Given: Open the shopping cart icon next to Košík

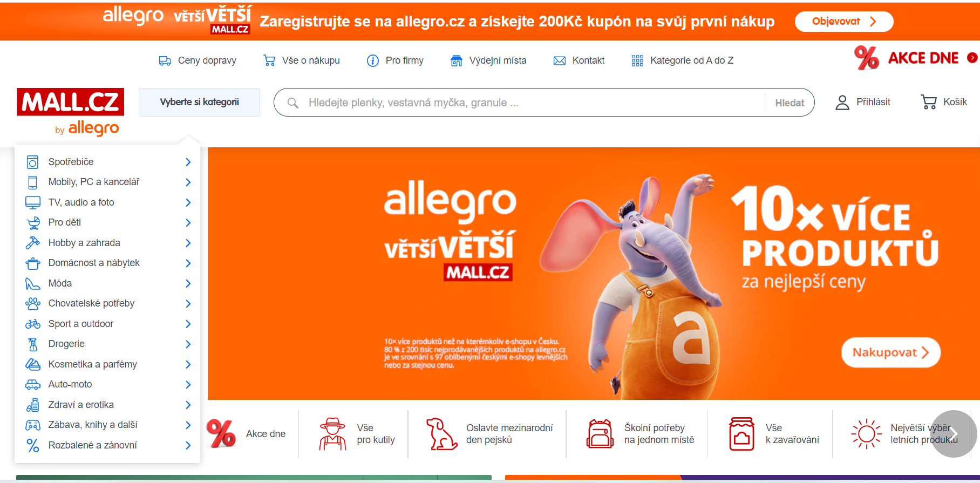Looking at the screenshot, I should click(x=929, y=102).
